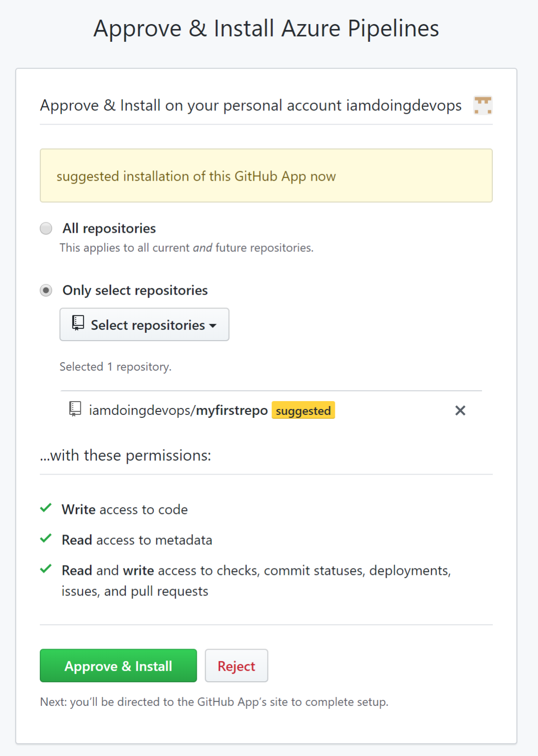
Task: Click the checkmark beside checks and deployments permission
Action: 46,569
